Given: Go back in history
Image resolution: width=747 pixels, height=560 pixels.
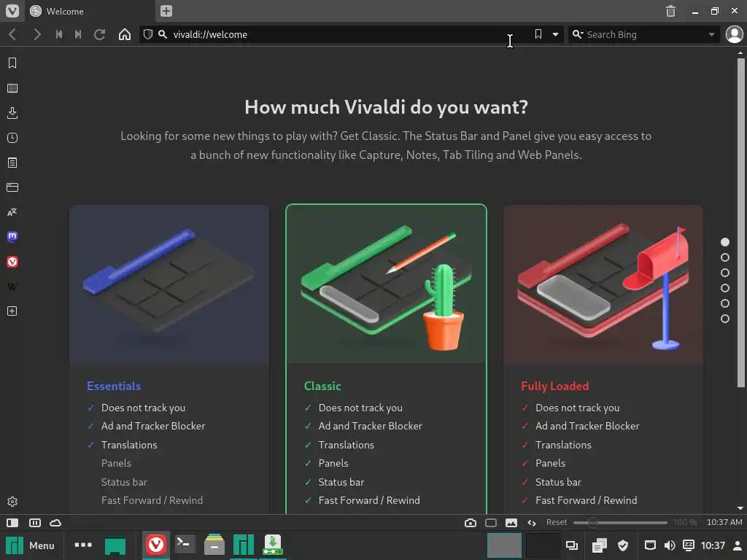Looking at the screenshot, I should 13,34.
